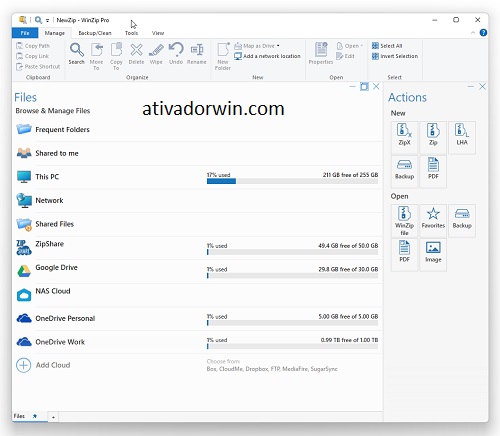Click the pin star on Files tab
Viewport: 500px width, 436px height.
click(35, 416)
